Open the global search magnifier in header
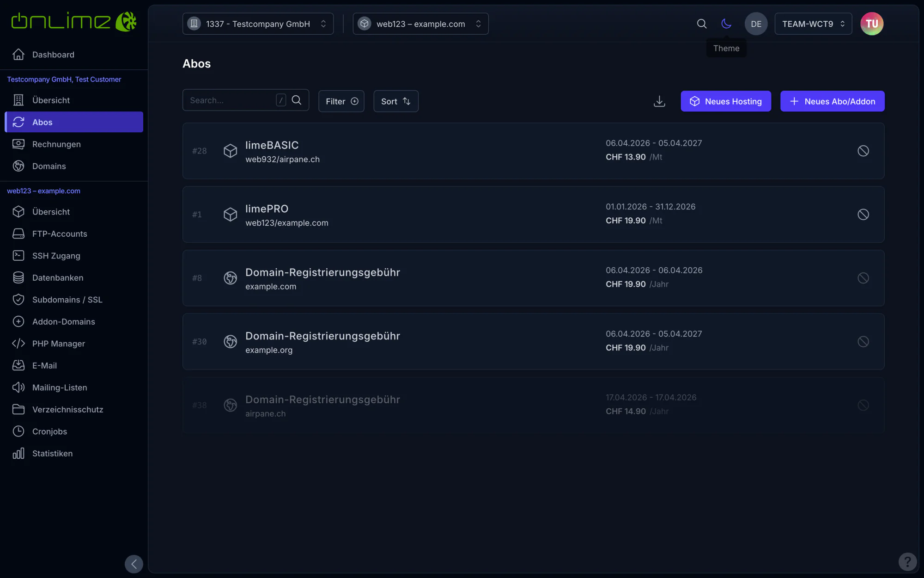Screen dimensions: 924x578 (x=702, y=24)
